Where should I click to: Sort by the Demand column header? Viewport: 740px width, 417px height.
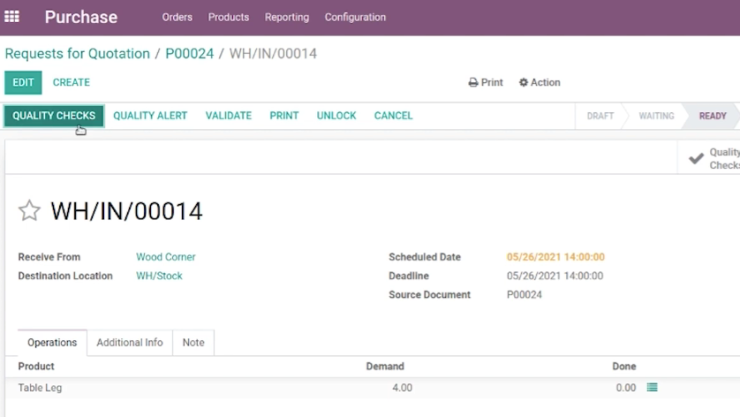click(x=385, y=367)
